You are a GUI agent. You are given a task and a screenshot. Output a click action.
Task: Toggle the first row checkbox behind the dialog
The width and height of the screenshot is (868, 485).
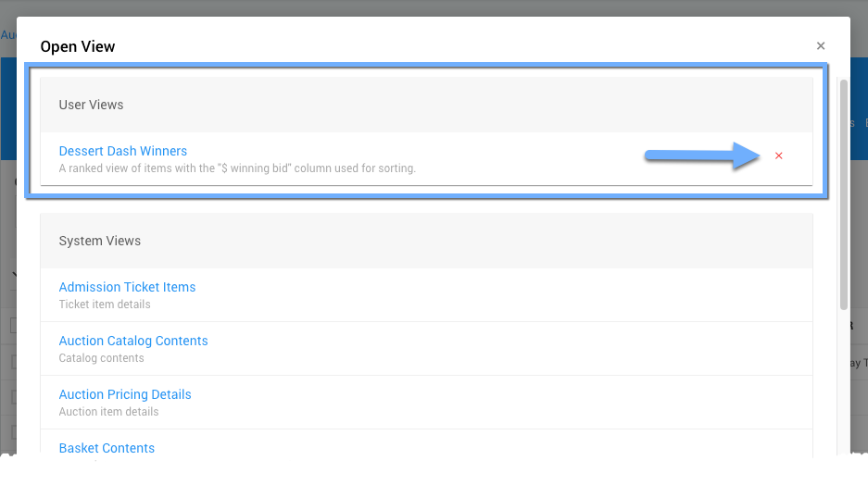(x=13, y=362)
